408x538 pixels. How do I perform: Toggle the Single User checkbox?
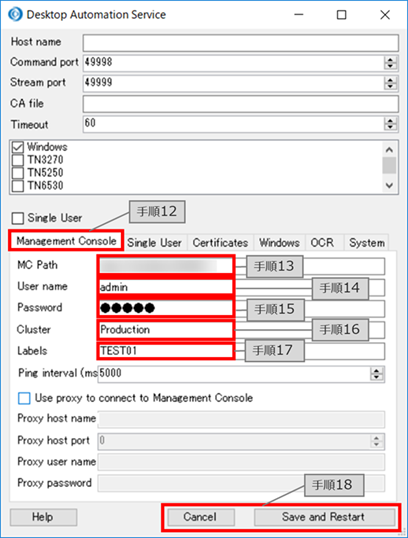pyautogui.click(x=18, y=218)
